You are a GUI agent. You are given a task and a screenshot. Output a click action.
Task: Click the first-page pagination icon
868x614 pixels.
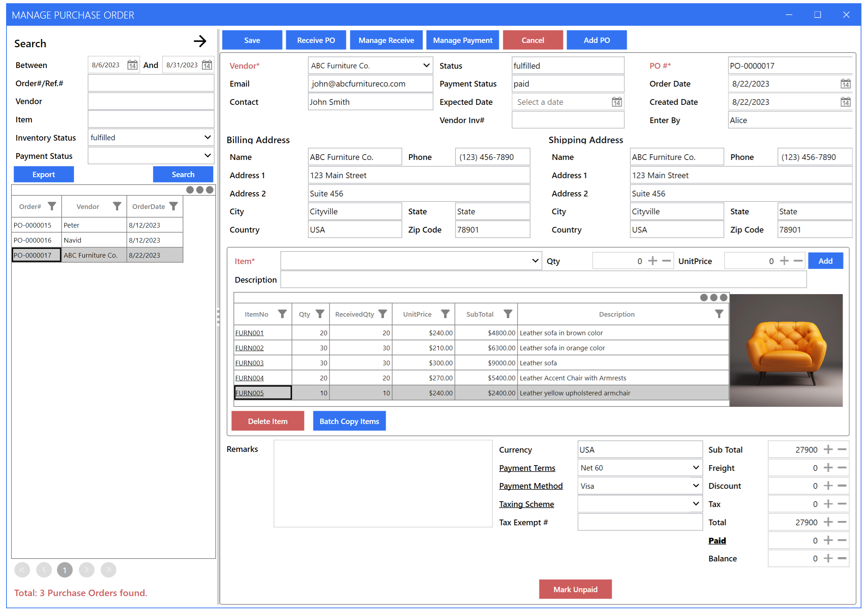tap(22, 570)
